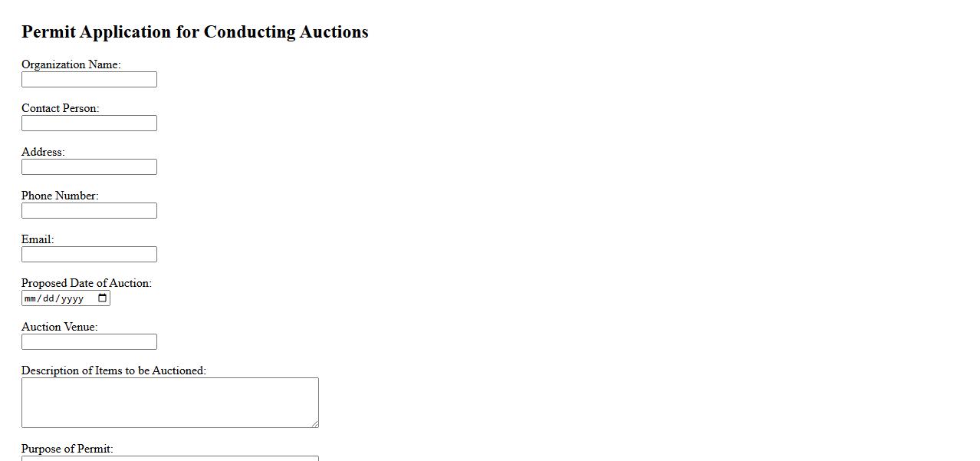This screenshot has height=461, width=980.
Task: Click the "Auction Venue:" label
Action: click(x=59, y=327)
